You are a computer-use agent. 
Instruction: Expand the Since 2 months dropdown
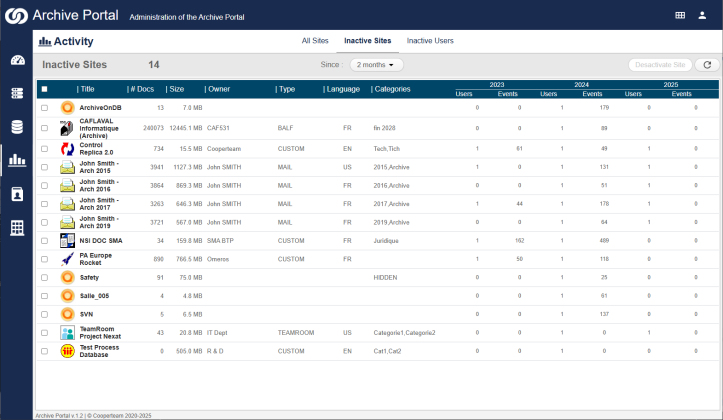pos(376,65)
